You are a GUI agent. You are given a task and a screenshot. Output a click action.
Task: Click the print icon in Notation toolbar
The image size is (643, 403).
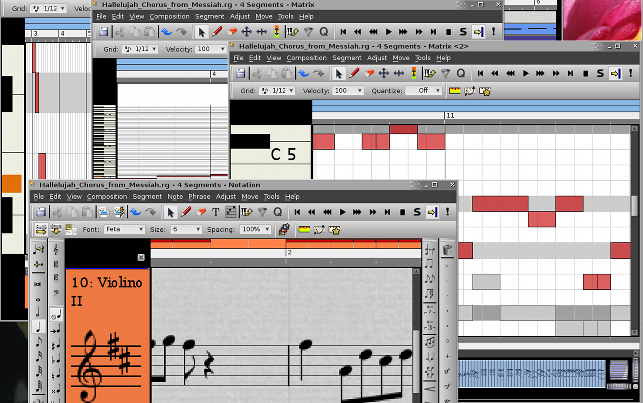[104, 212]
